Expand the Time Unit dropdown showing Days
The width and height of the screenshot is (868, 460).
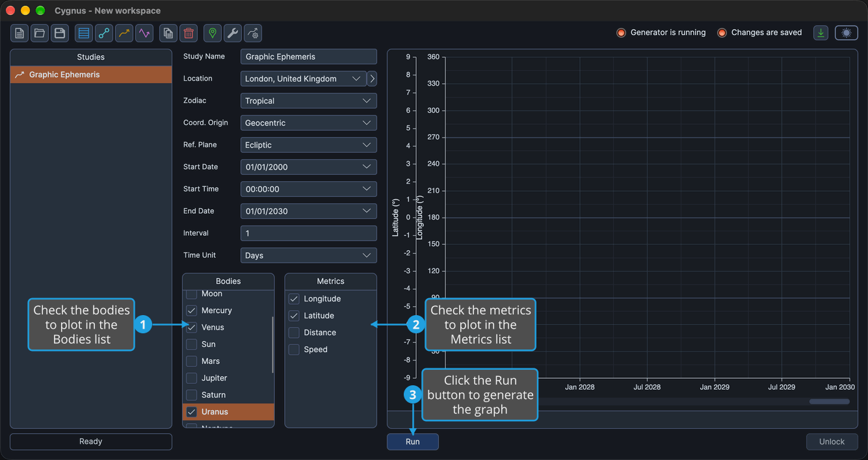[308, 255]
